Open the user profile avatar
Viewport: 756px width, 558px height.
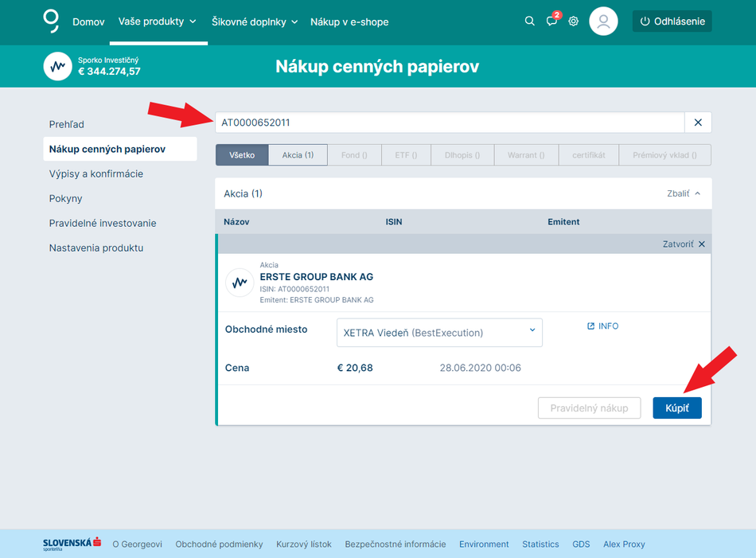(x=603, y=21)
